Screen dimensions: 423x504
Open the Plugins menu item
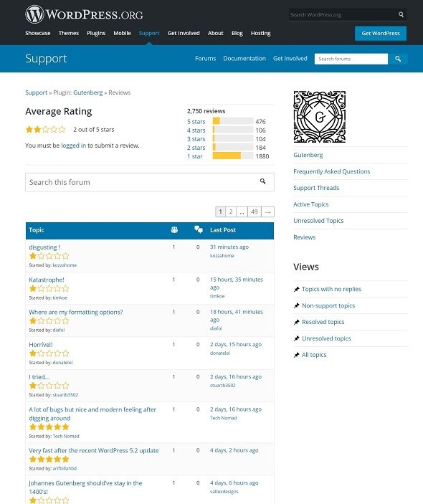point(96,33)
